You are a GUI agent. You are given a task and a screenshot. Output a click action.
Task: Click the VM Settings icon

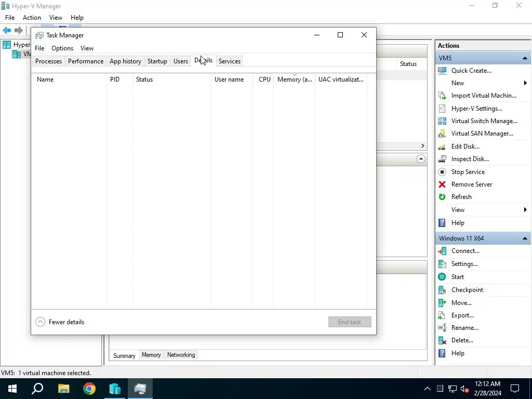pyautogui.click(x=442, y=264)
